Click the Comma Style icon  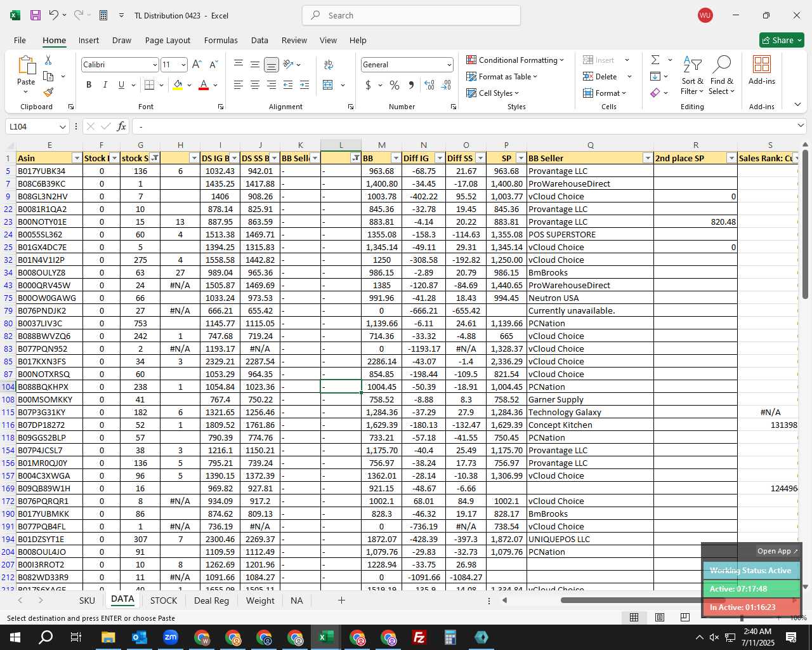[411, 85]
